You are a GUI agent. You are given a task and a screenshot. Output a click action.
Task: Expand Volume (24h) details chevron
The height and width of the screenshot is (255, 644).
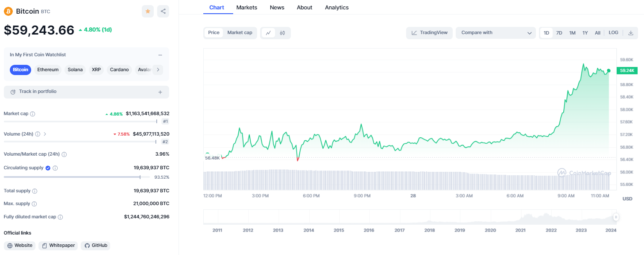(x=45, y=134)
